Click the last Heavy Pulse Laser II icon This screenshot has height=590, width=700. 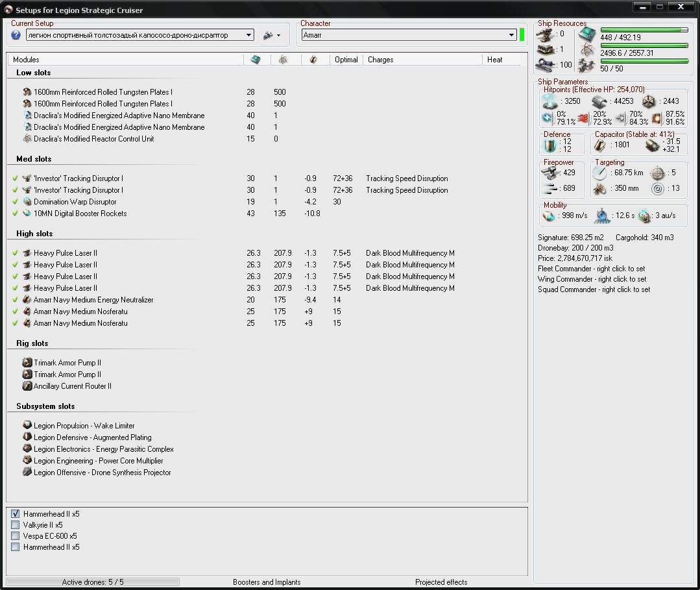(27, 288)
